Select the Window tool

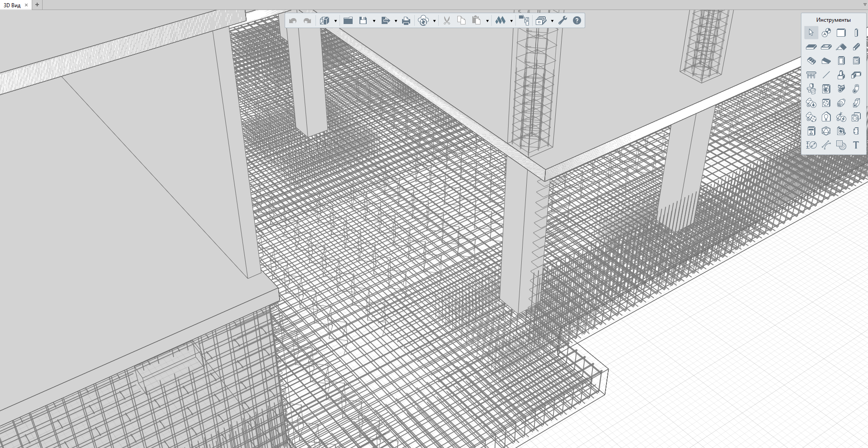856,61
